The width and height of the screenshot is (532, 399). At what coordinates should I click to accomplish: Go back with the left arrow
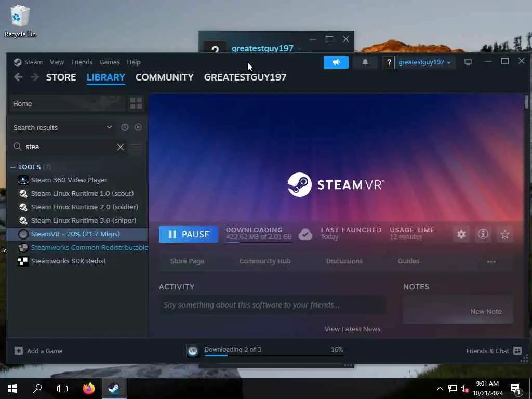click(x=18, y=77)
